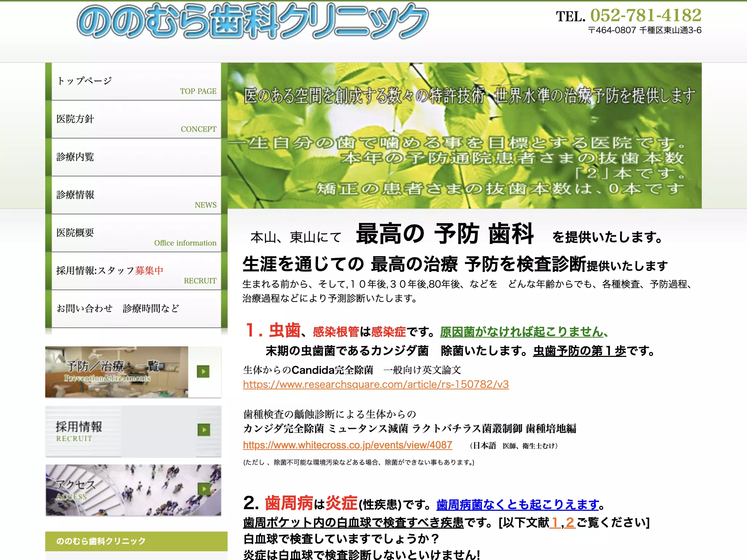747x560 pixels.
Task: Open the 診療情報 NEWS menu item
Action: 136,195
